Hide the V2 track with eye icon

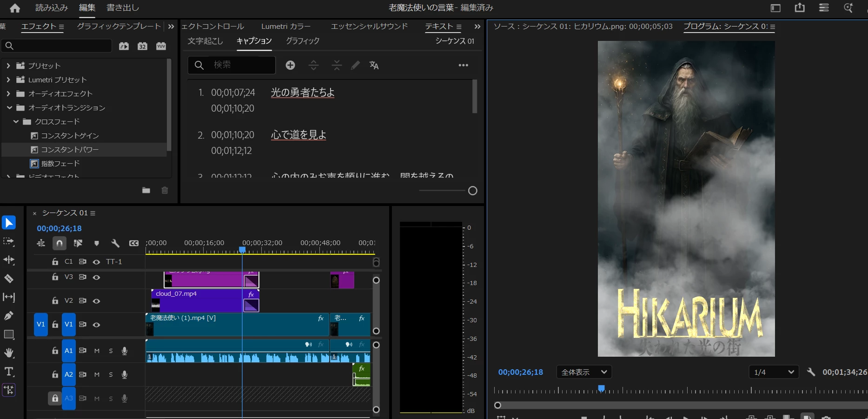[x=96, y=301]
